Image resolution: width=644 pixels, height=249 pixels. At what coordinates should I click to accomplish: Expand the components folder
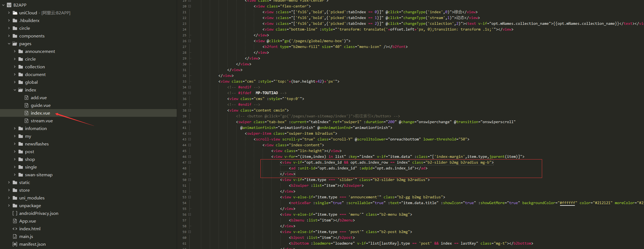[x=9, y=36]
